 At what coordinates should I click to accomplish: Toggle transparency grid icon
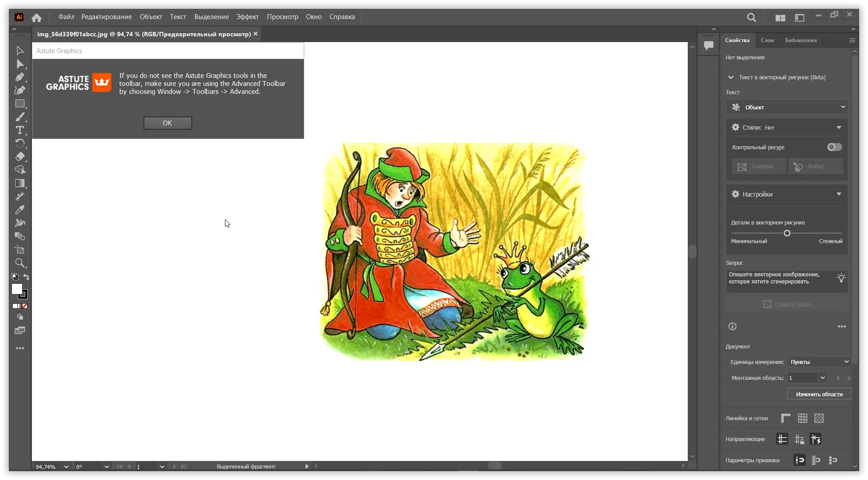point(819,418)
